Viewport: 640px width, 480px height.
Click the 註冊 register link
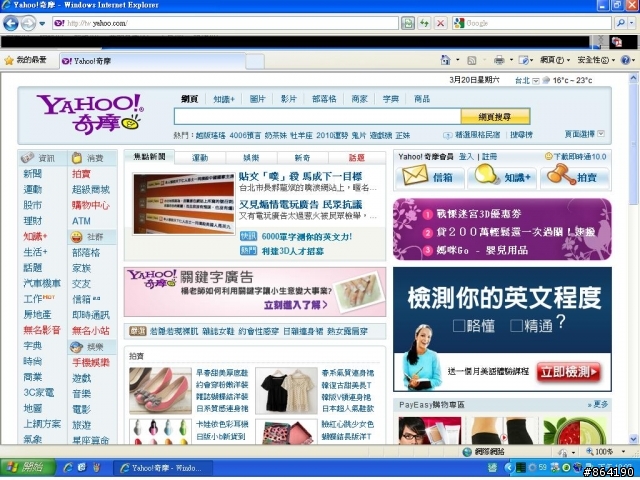489,157
